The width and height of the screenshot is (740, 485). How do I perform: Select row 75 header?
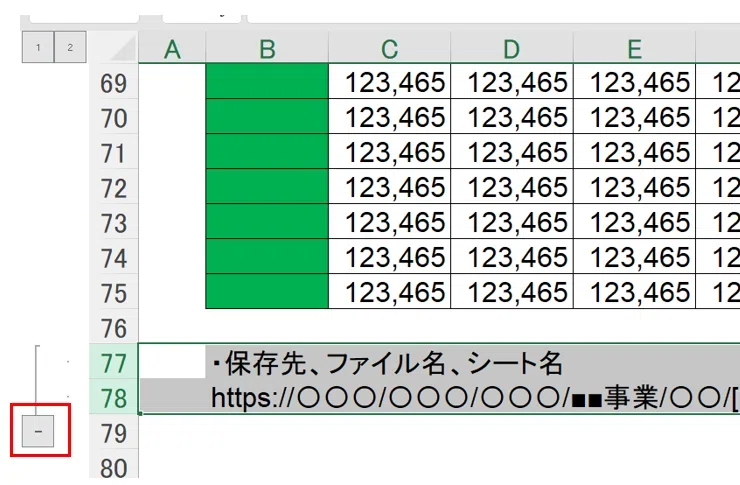pyautogui.click(x=114, y=292)
